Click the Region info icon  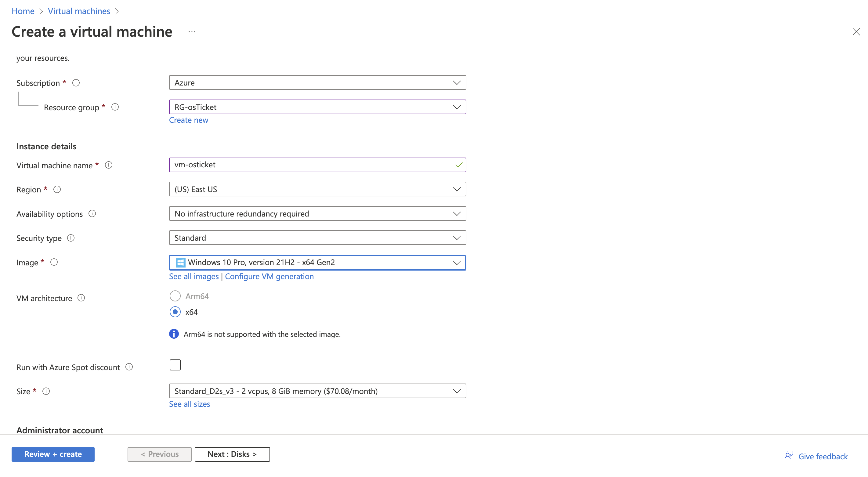point(57,189)
